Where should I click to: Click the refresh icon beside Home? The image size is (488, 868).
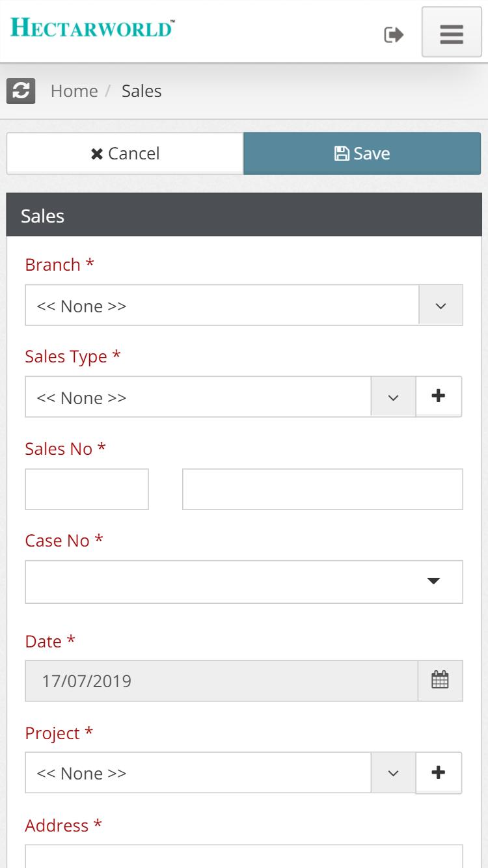click(x=21, y=91)
